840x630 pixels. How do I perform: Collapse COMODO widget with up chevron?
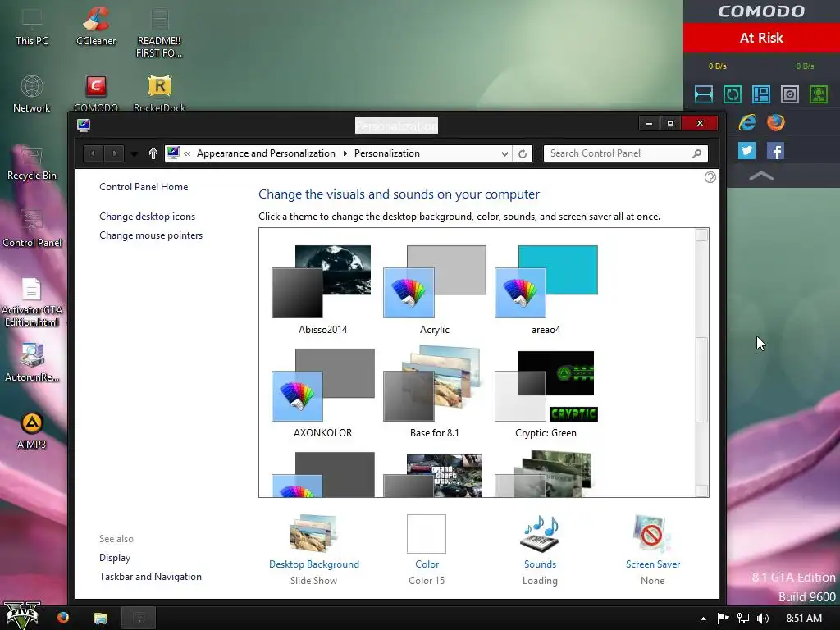coord(761,176)
